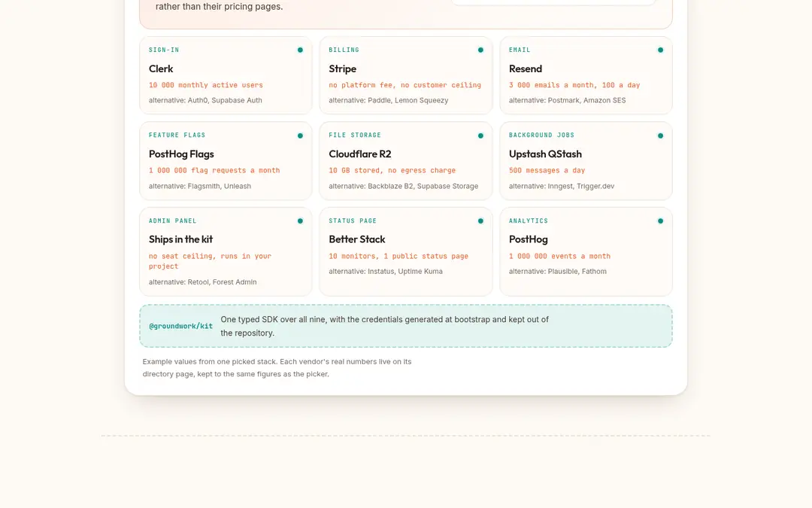Click the teal dot on Admin Panel card
The width and height of the screenshot is (812, 508).
point(300,221)
